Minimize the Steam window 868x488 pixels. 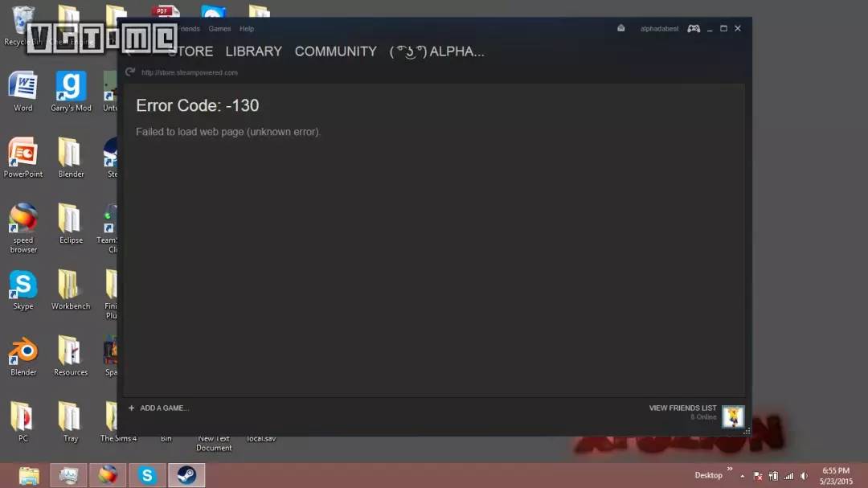710,29
